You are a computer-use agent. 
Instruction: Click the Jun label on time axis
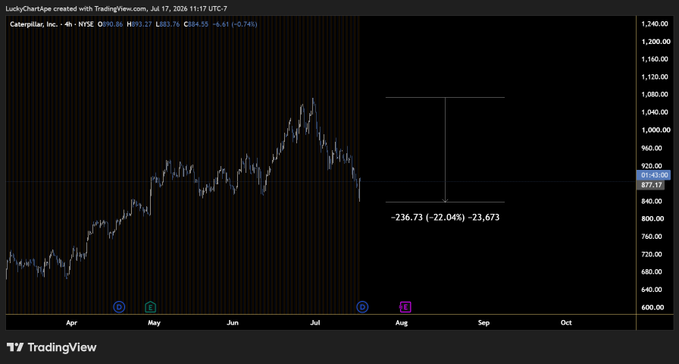233,322
